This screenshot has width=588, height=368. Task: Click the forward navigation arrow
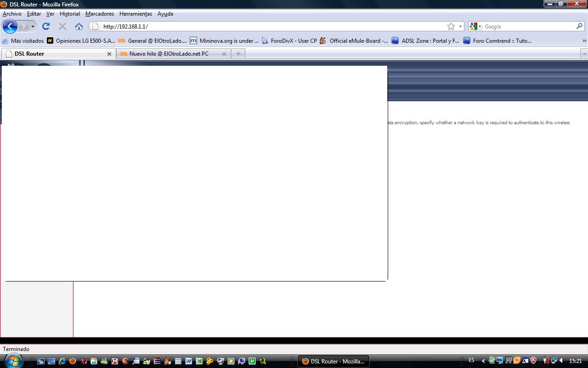[23, 26]
